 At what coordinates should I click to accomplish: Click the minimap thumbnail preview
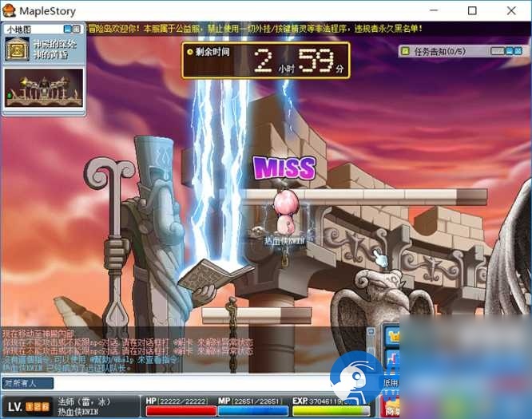44,88
